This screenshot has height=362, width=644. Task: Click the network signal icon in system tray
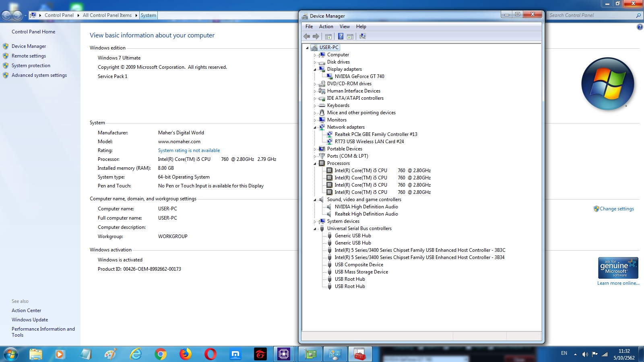point(605,354)
